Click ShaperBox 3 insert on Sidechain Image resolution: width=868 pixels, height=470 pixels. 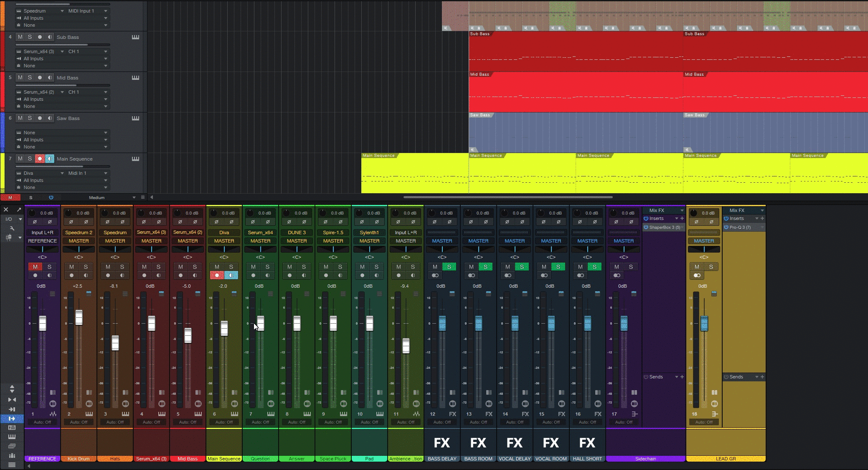pyautogui.click(x=664, y=227)
